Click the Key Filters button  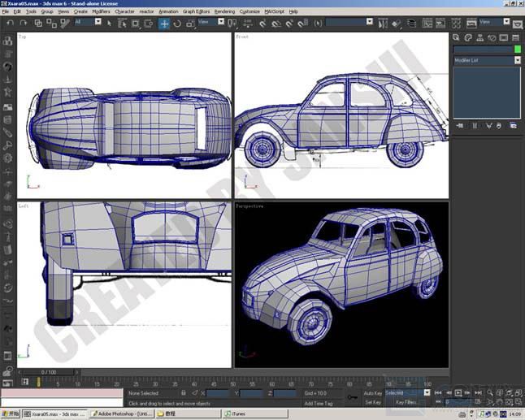click(406, 402)
